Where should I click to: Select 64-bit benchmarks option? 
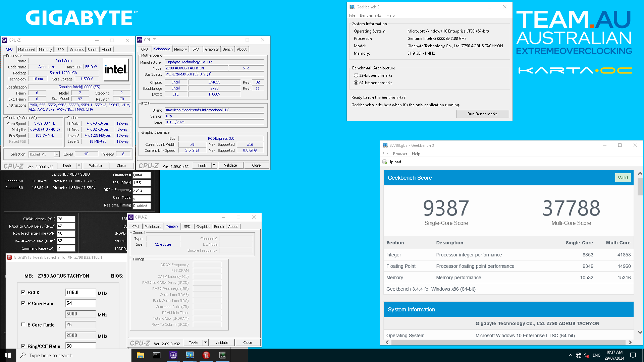(x=356, y=83)
